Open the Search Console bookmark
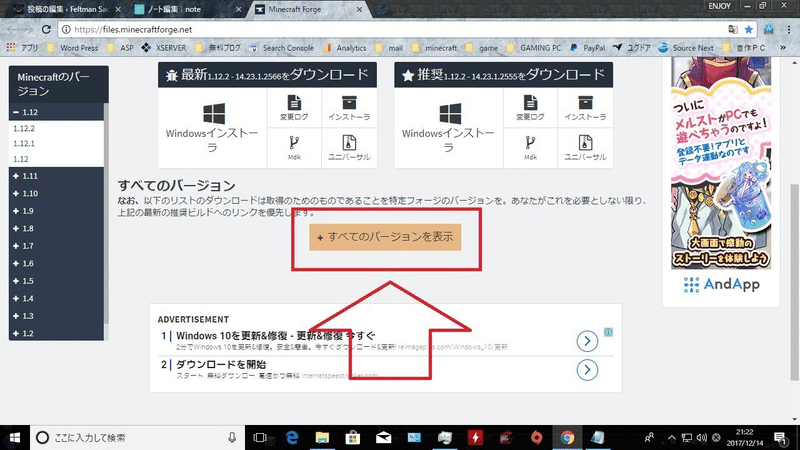800x450 pixels. tap(282, 47)
